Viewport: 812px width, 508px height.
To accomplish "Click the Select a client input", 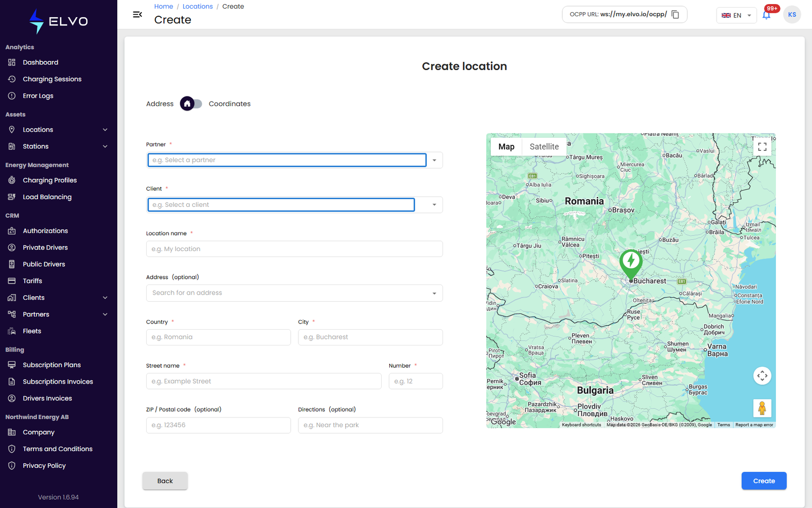I will pos(281,205).
